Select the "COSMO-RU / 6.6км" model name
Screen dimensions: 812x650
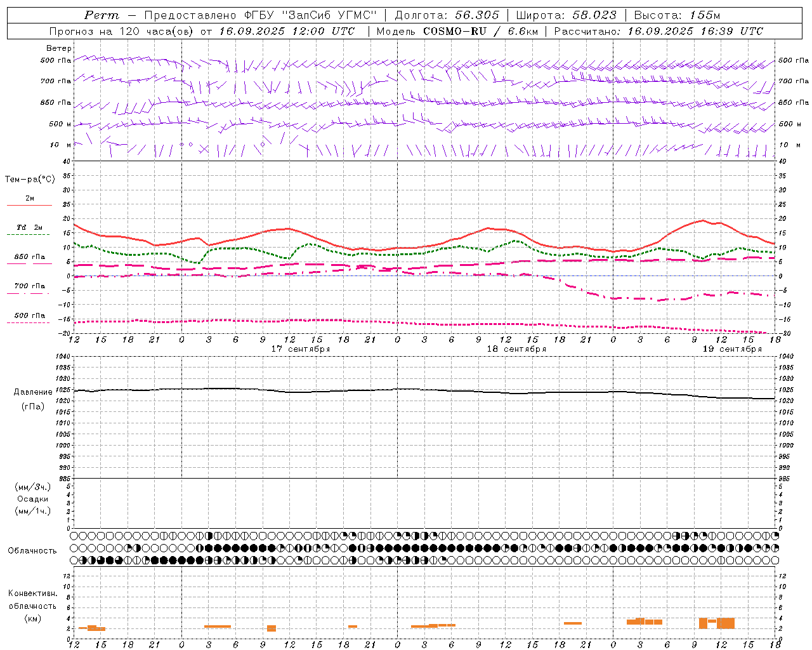[480, 31]
